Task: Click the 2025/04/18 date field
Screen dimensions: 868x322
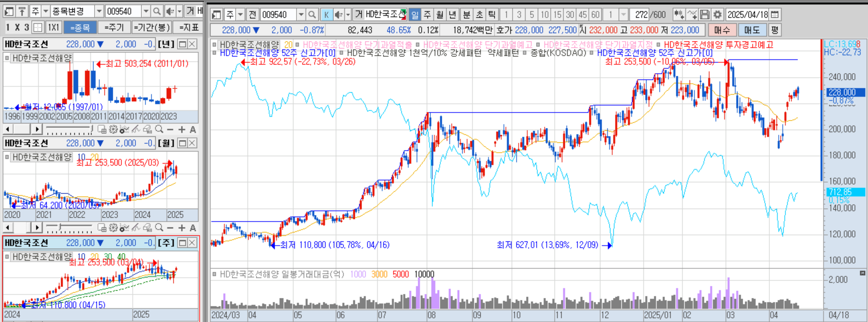Action: point(748,15)
